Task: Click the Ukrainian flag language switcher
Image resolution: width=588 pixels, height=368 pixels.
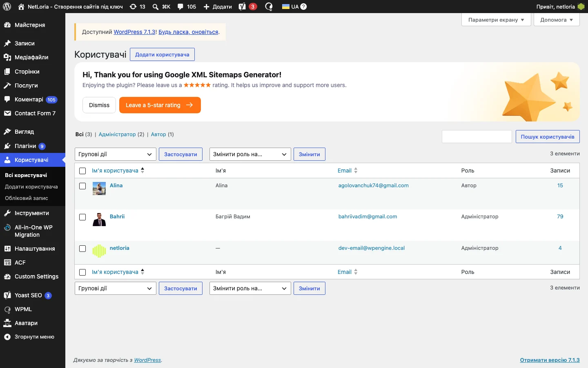Action: pyautogui.click(x=286, y=7)
